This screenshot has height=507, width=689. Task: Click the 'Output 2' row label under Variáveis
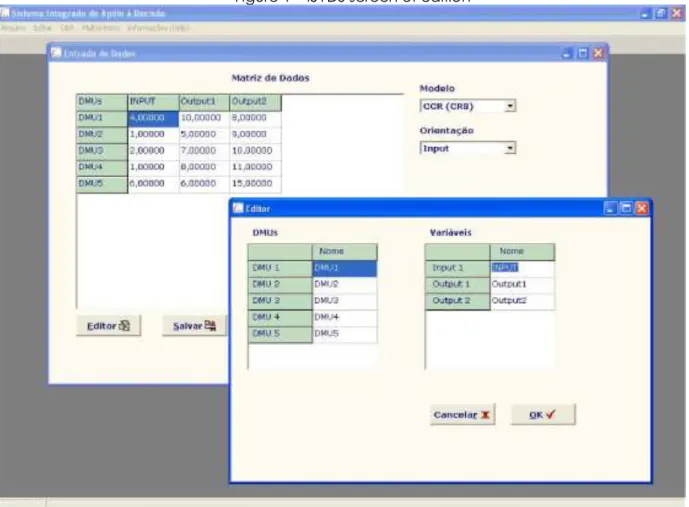coord(457,301)
